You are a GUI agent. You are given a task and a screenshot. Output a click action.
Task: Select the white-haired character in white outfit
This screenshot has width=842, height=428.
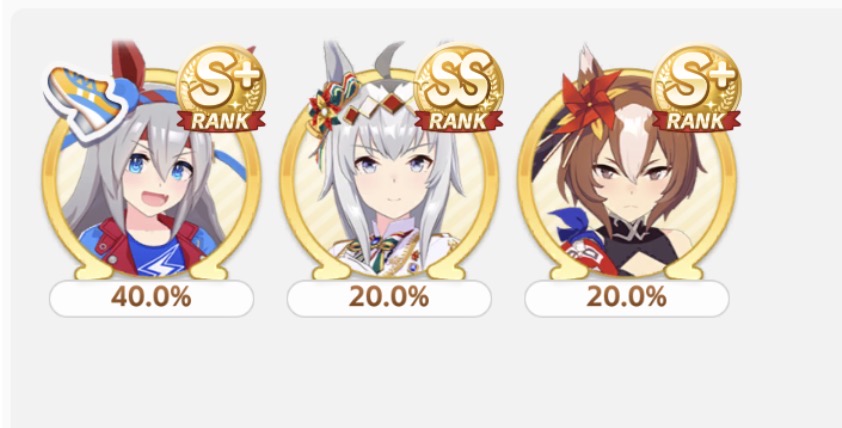pyautogui.click(x=389, y=172)
